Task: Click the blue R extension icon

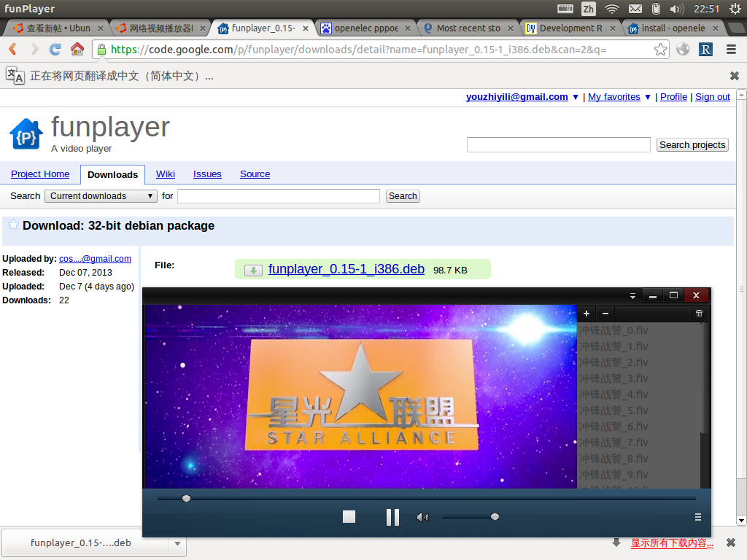Action: click(x=705, y=49)
